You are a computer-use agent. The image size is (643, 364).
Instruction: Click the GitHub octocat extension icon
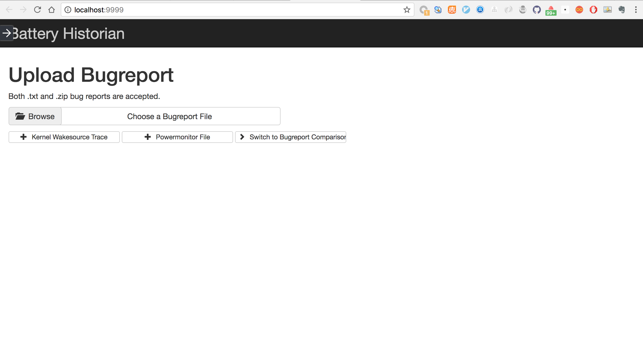(537, 10)
